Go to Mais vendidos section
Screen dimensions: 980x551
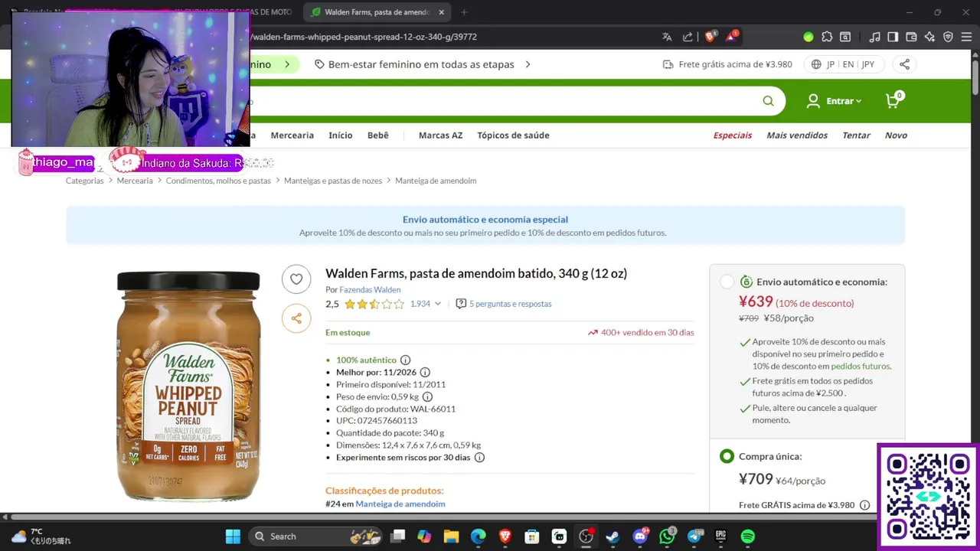(x=797, y=135)
